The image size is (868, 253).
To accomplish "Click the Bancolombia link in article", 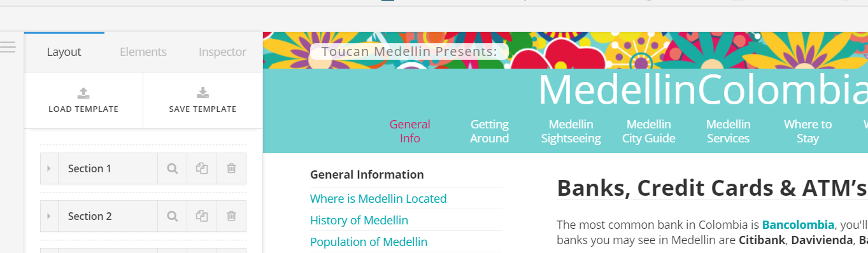I will [x=798, y=224].
